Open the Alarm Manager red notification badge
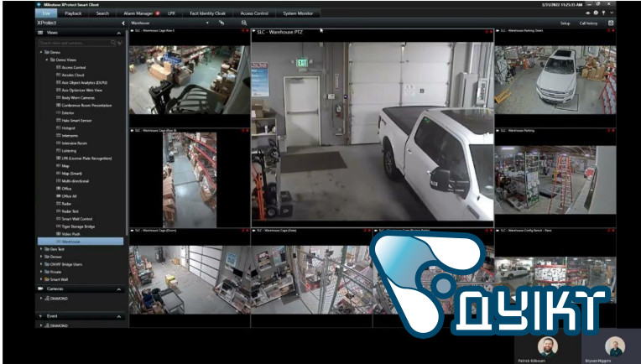The width and height of the screenshot is (641, 364). point(158,13)
